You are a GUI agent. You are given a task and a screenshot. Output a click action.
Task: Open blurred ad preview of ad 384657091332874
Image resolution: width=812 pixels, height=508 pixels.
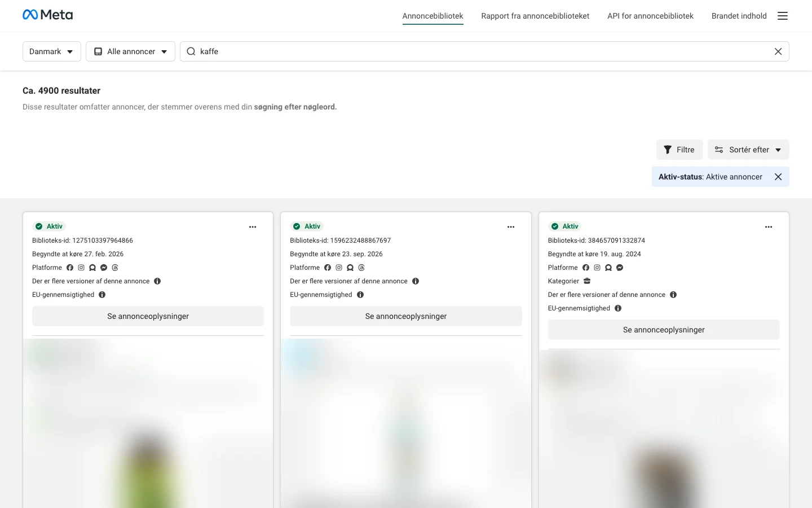click(664, 430)
